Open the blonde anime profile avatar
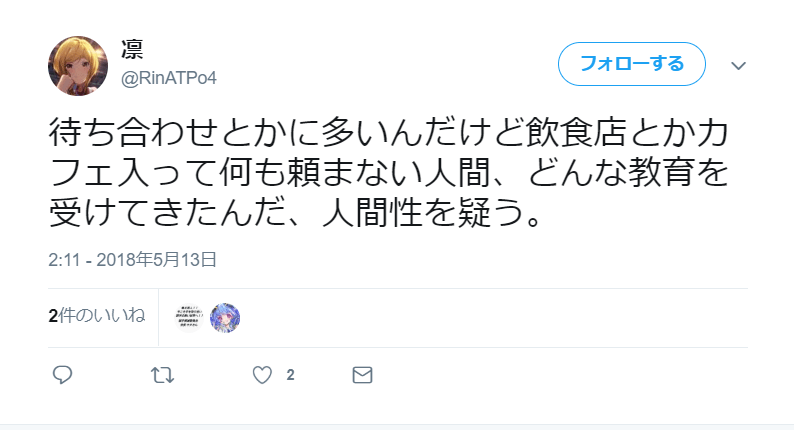The width and height of the screenshot is (794, 430). pos(78,66)
